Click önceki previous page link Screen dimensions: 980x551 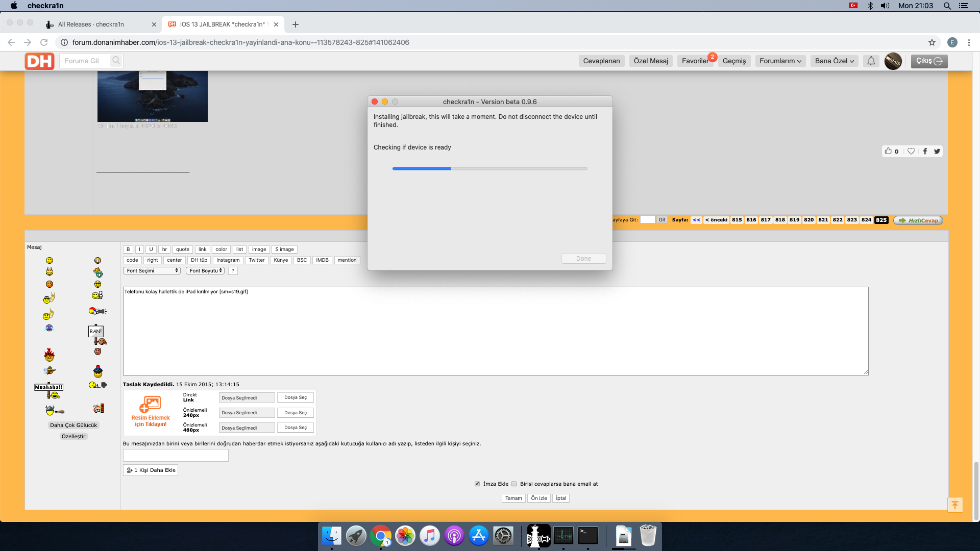coord(717,220)
